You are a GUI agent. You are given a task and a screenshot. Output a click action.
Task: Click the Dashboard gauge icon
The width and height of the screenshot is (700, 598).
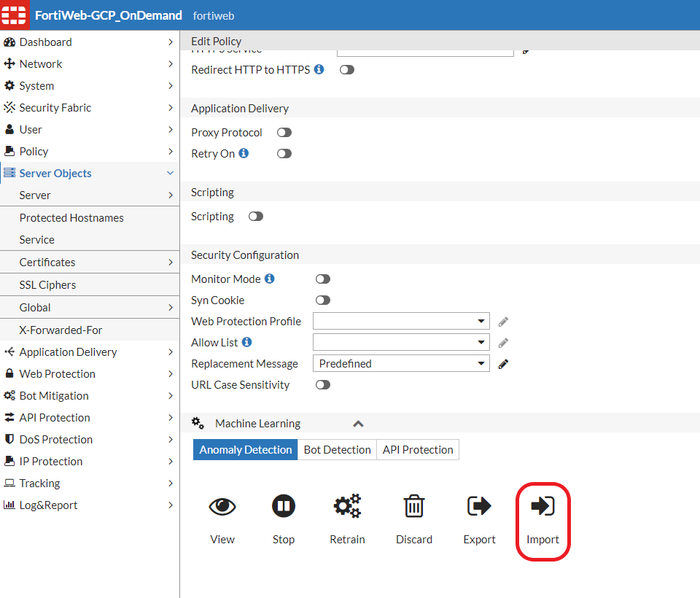click(x=9, y=42)
